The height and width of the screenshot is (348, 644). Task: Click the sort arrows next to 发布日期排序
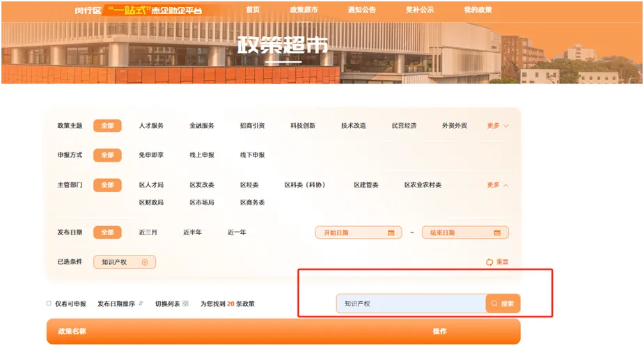(141, 303)
